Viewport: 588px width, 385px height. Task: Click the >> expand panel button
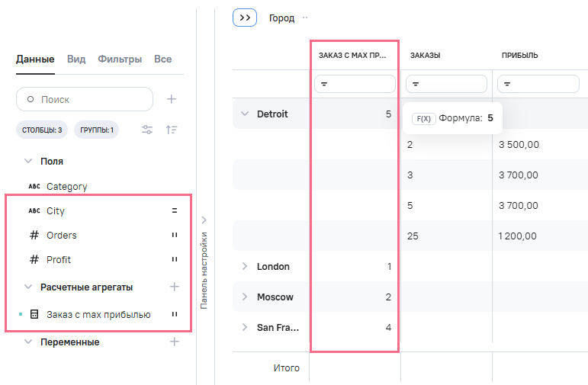(245, 18)
